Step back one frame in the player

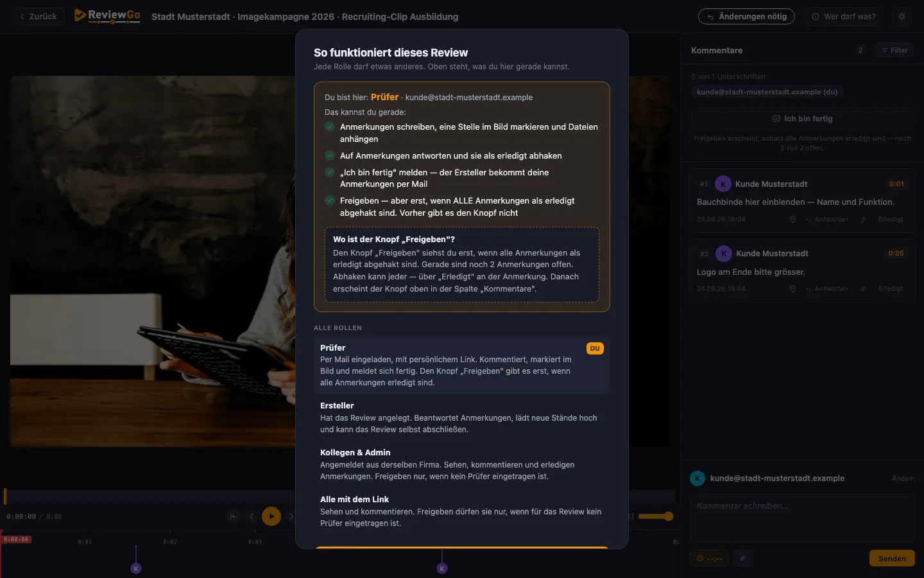pos(252,516)
